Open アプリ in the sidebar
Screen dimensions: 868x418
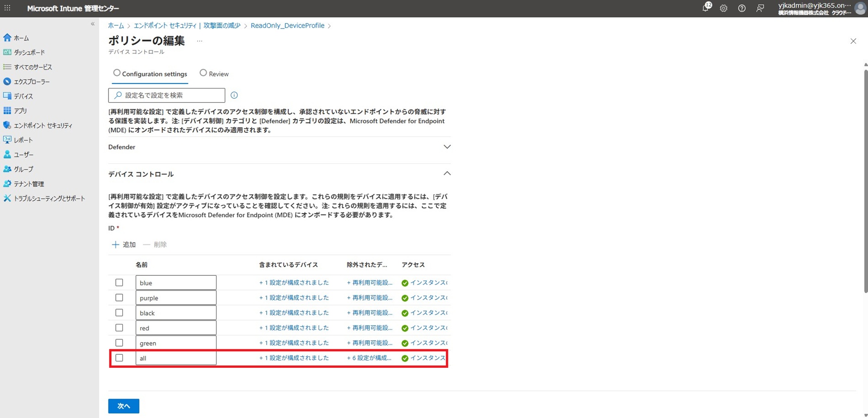[15, 111]
